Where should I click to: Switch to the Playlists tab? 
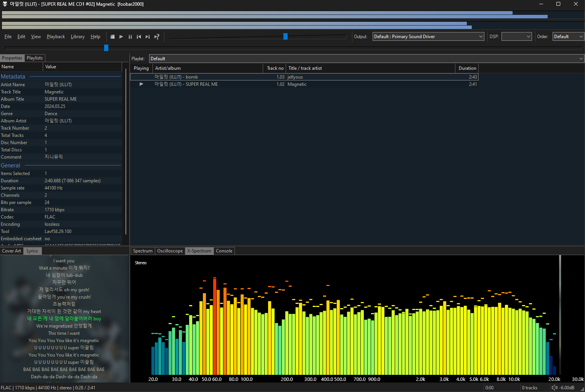pos(35,58)
